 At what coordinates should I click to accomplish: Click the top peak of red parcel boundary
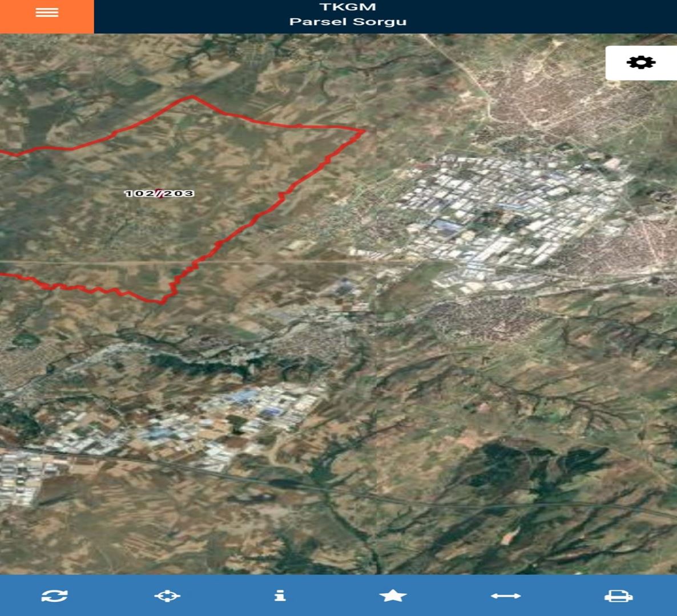coord(192,97)
